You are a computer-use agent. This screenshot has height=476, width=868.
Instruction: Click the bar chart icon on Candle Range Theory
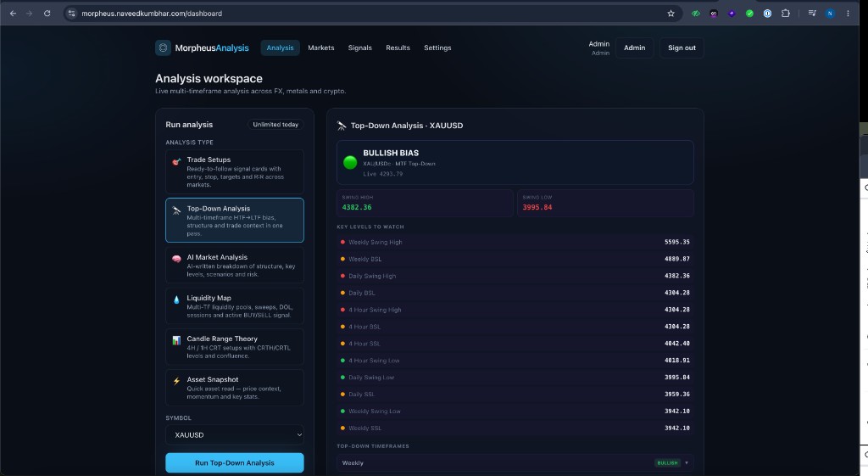(176, 340)
